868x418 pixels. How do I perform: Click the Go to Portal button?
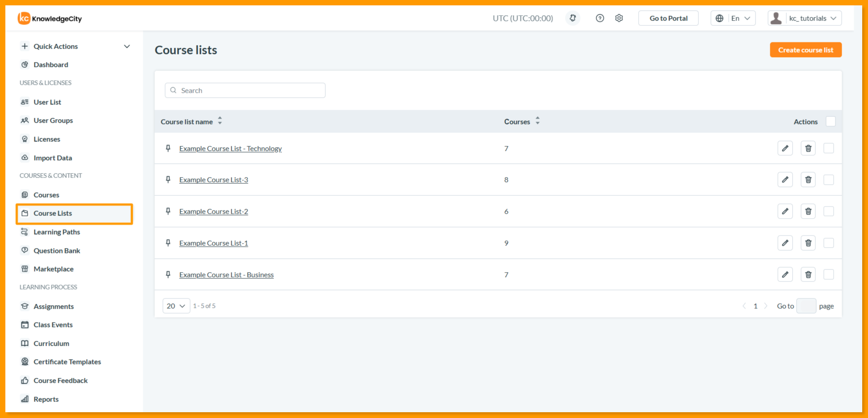(x=668, y=18)
